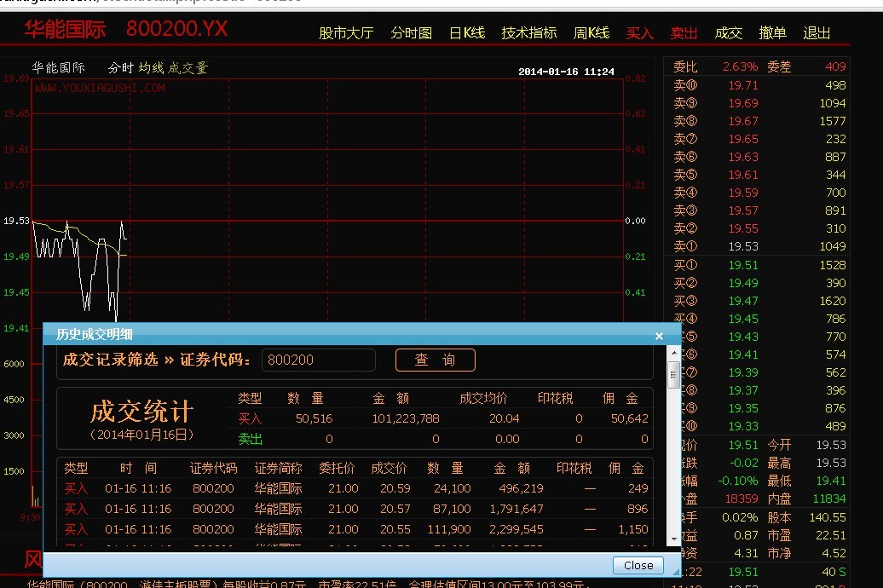
Task: Click 买入 average price 20.04
Action: 504,418
